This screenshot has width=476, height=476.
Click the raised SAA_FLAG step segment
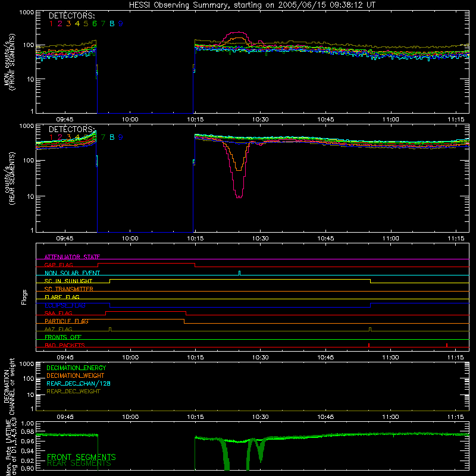coord(146,311)
